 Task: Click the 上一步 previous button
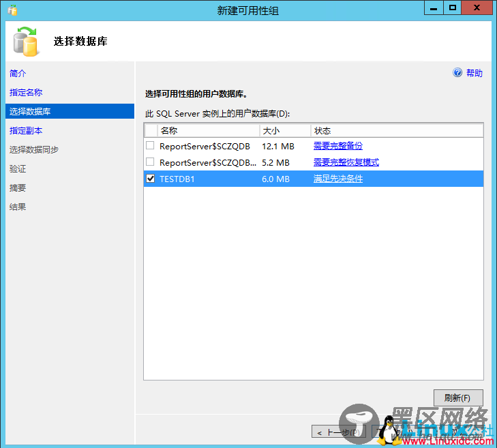[339, 432]
